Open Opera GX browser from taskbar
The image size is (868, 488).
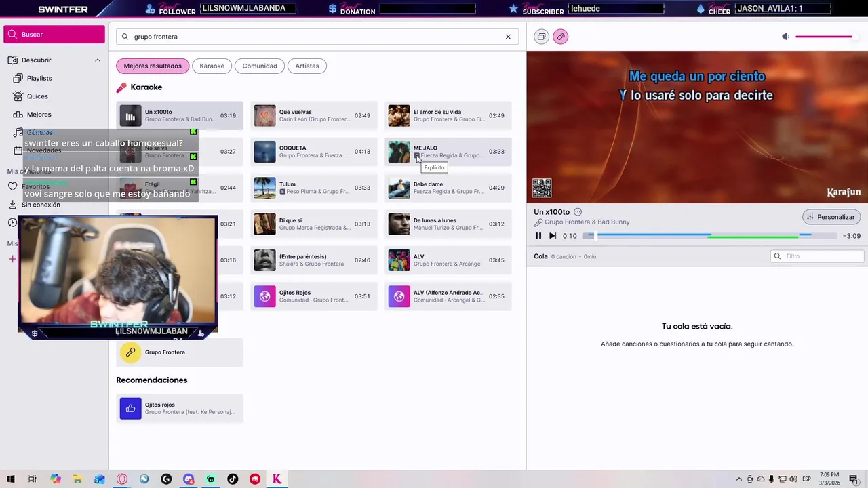pyautogui.click(x=122, y=479)
